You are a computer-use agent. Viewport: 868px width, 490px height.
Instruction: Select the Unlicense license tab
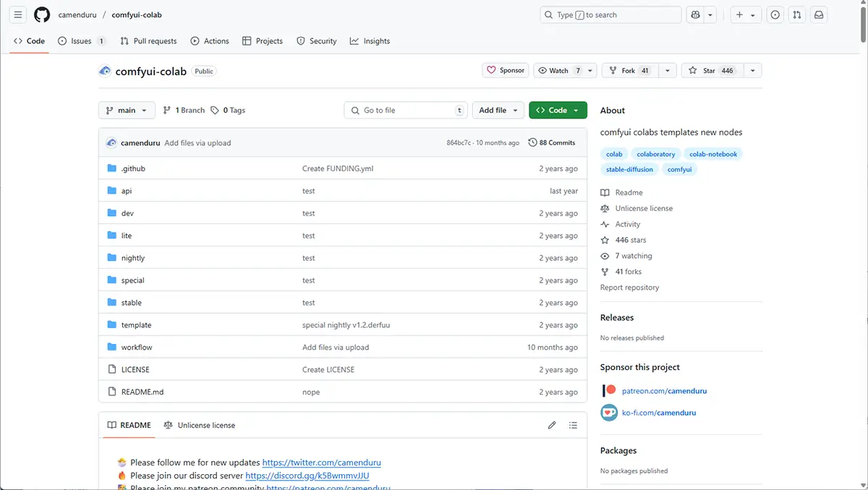click(200, 425)
